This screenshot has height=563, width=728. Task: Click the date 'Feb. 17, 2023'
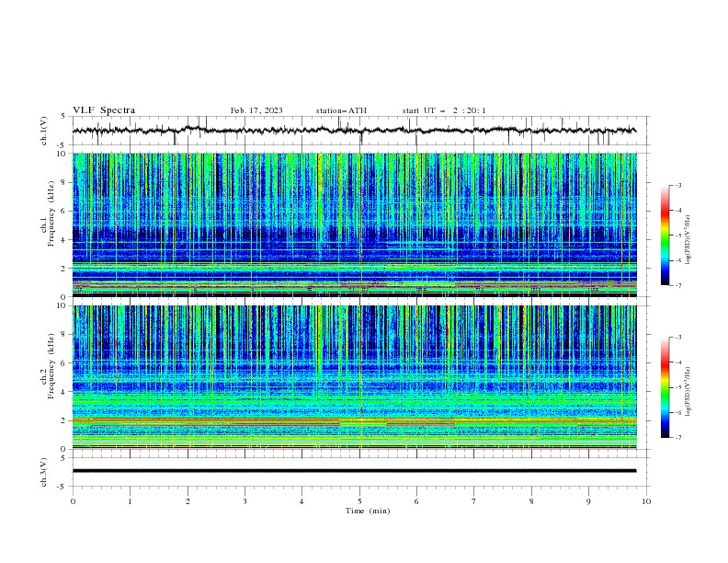pyautogui.click(x=256, y=110)
